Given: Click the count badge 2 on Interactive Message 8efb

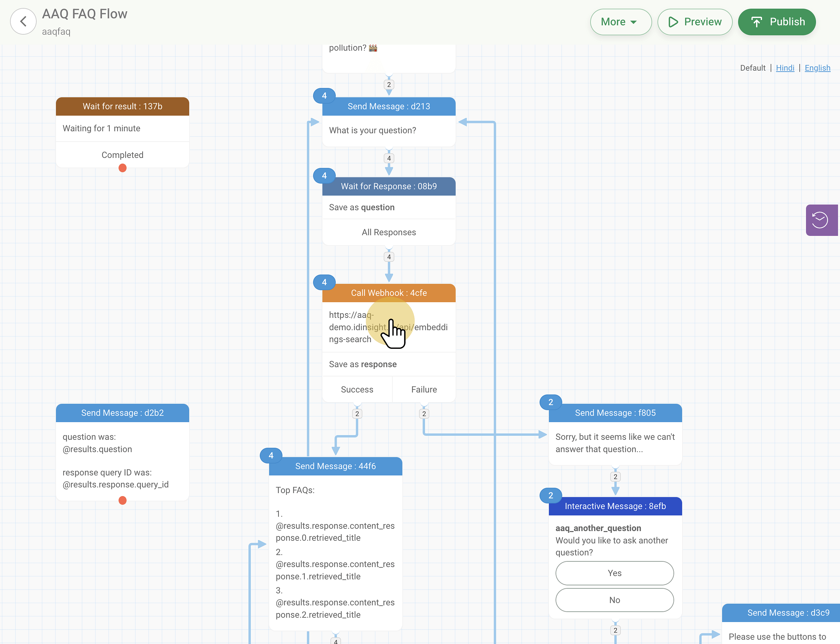Looking at the screenshot, I should point(551,495).
